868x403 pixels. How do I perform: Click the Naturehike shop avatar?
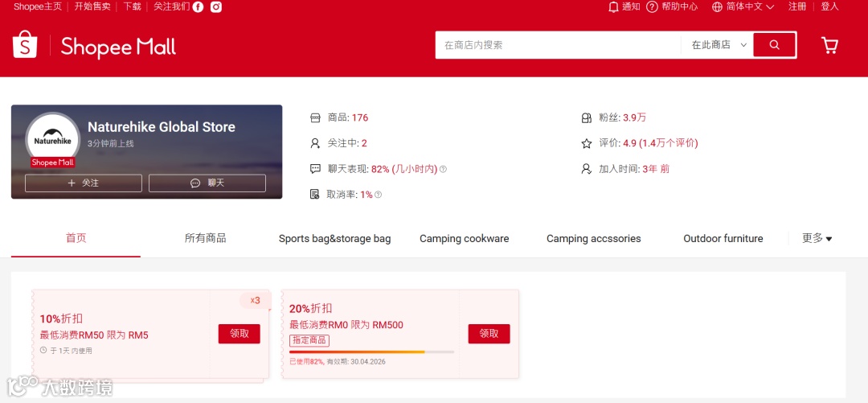(x=52, y=138)
